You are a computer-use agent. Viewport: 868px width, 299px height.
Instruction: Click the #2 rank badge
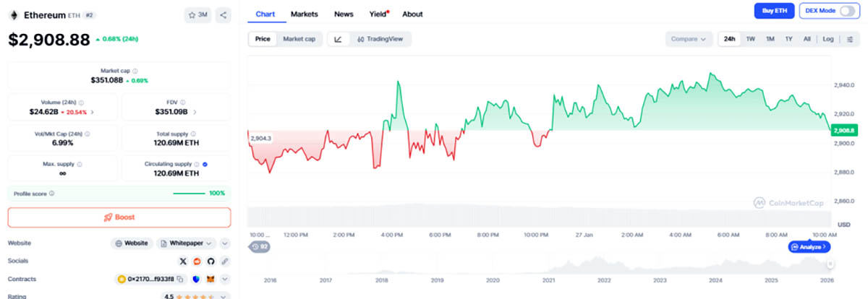tap(90, 14)
